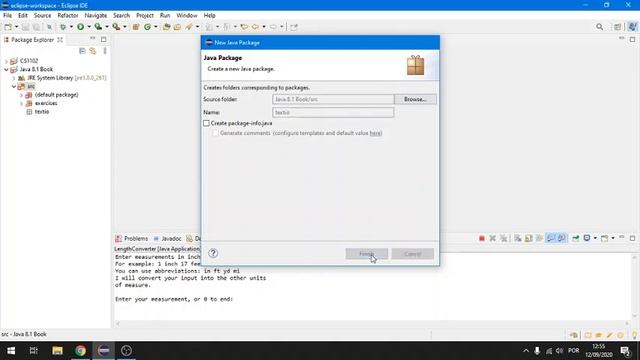Click Remove All Terminated Launches icon
Viewport: 640px width, 360px height.
point(504,238)
